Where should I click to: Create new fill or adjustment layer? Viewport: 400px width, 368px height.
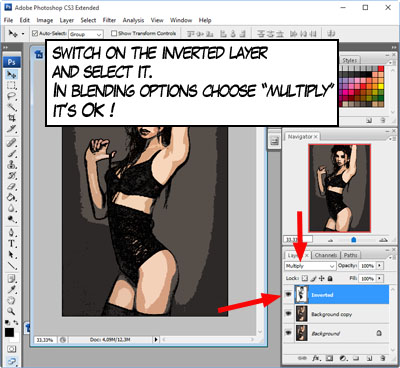pos(343,358)
